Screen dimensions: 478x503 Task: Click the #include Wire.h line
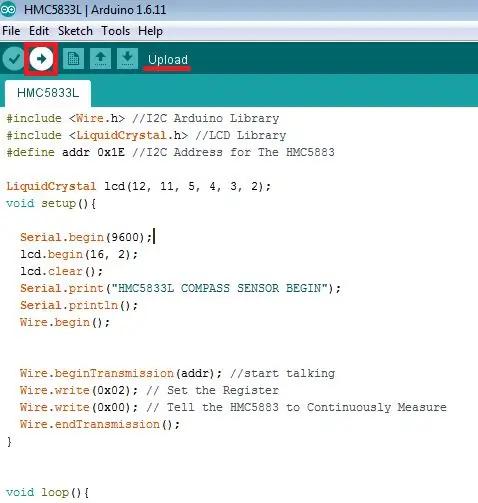click(x=143, y=118)
